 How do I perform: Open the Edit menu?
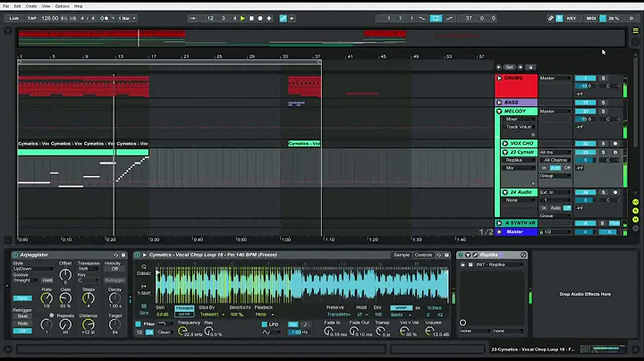[17, 6]
